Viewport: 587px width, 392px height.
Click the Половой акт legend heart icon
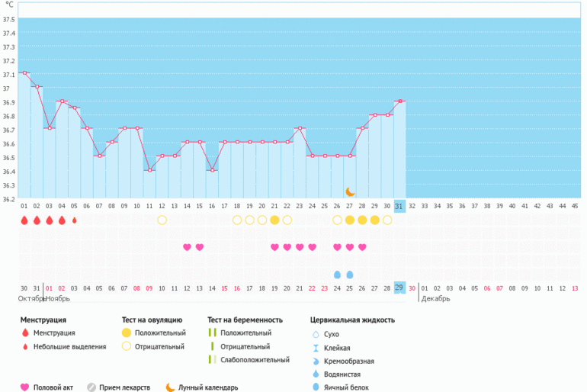point(24,387)
